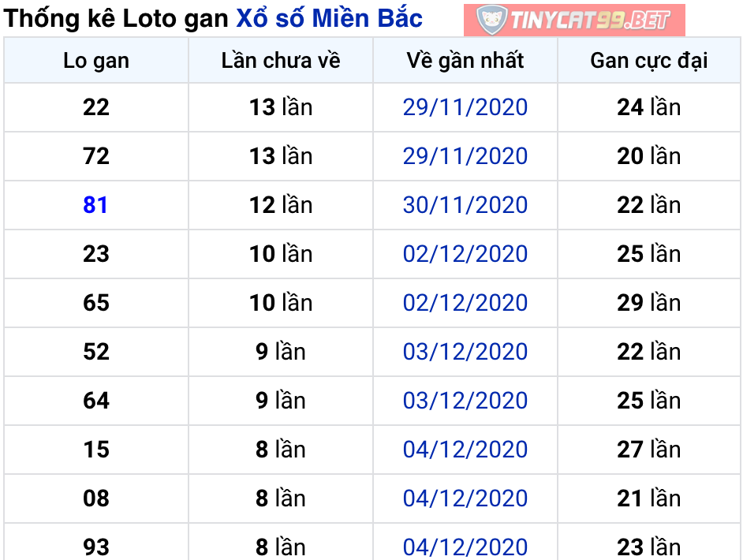
Task: Open the TINYCAT99.BET watermark text
Action: tap(590, 20)
